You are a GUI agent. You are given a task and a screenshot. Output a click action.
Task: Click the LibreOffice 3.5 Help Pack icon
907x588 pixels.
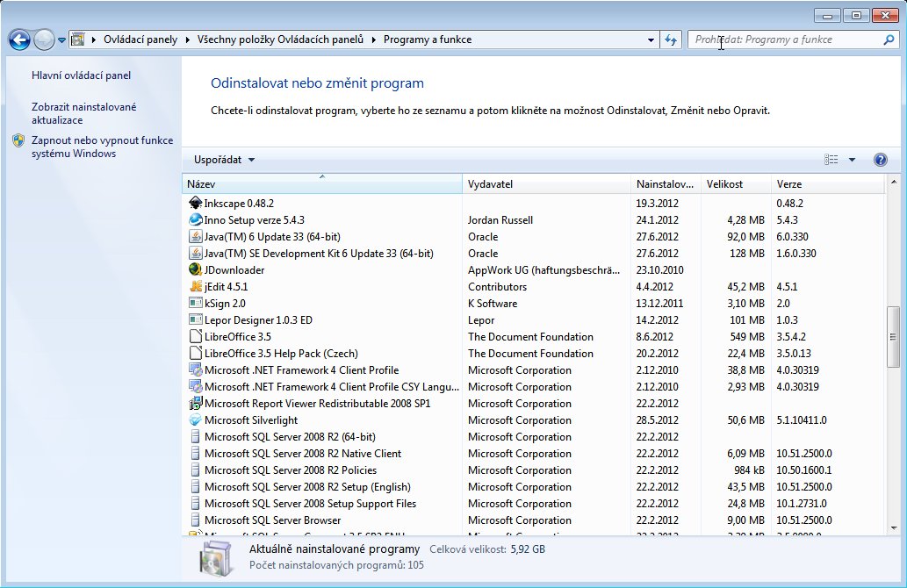point(196,354)
